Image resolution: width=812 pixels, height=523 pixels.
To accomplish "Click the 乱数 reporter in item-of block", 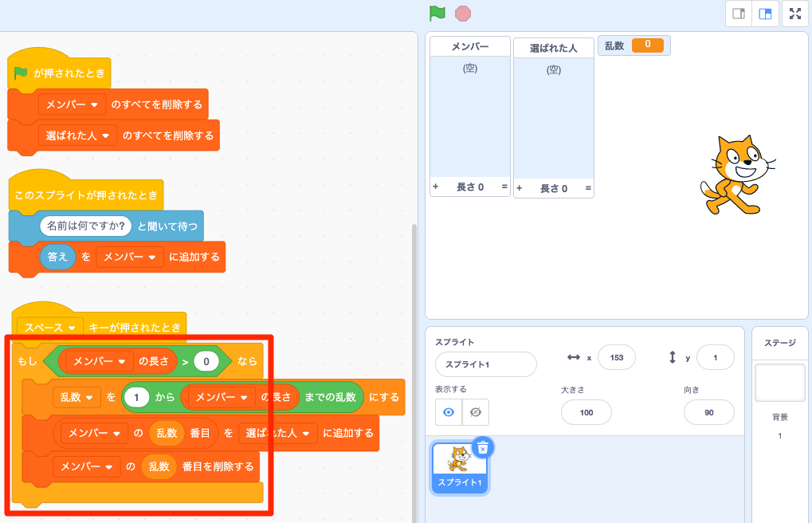I will pos(167,433).
